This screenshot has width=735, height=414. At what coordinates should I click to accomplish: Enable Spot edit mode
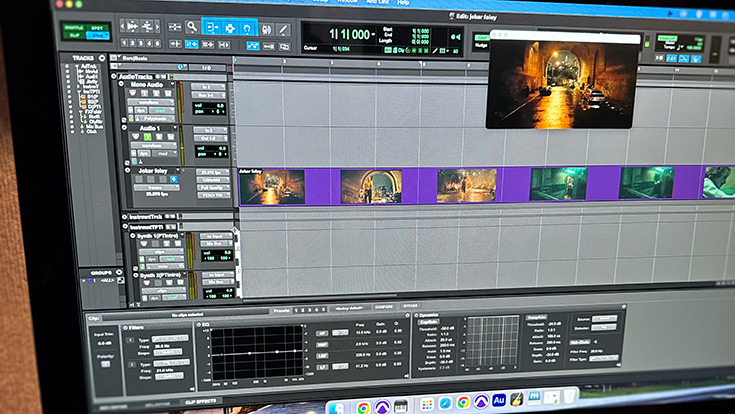click(97, 28)
